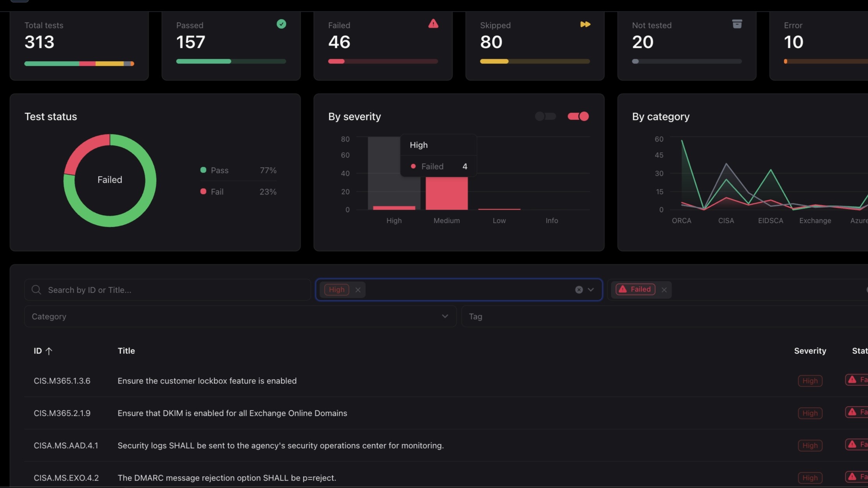The height and width of the screenshot is (488, 868).
Task: Open the Tag filter dropdown
Action: [x=665, y=316]
